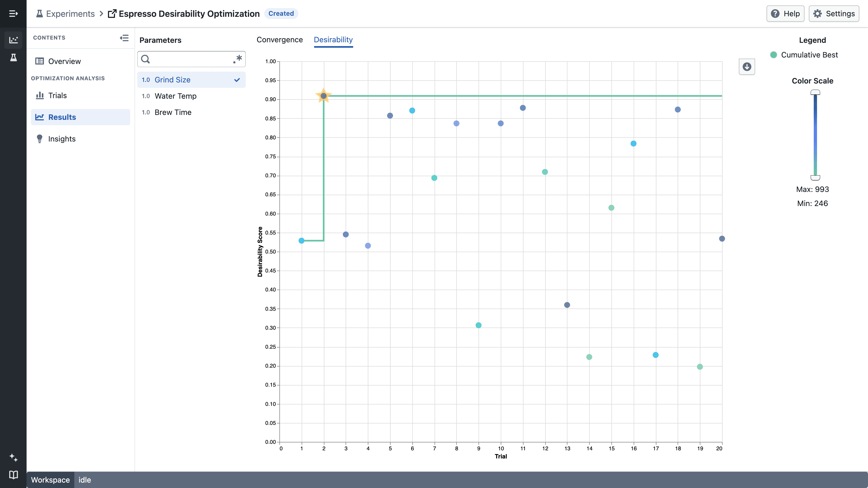Open the scatter chart analysis sidebar icon

coord(13,40)
